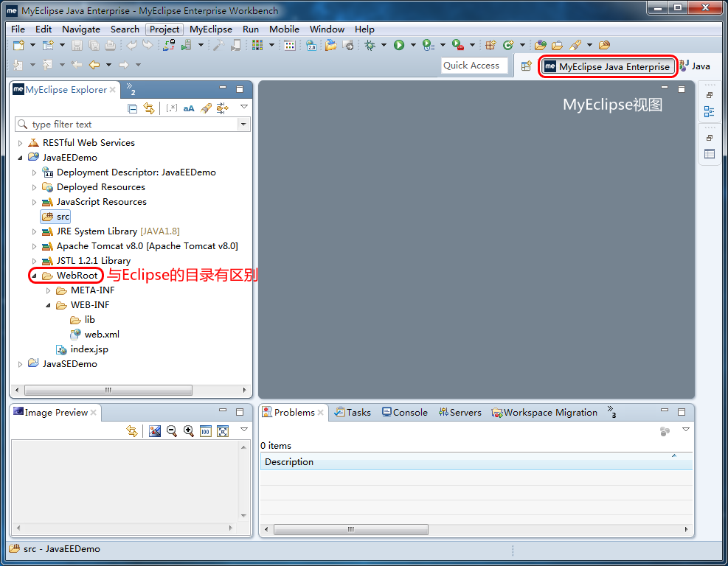Click the Redo arrow toolbar icon
728x566 pixels.
pyautogui.click(x=148, y=45)
